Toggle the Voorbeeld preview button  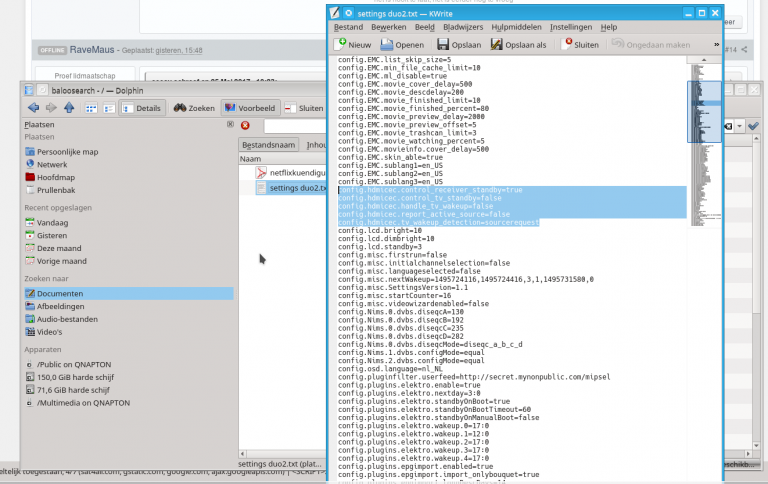click(x=250, y=107)
